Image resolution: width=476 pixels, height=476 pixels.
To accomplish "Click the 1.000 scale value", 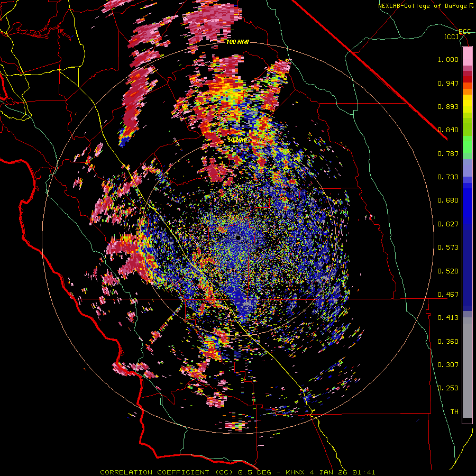I will tap(448, 59).
